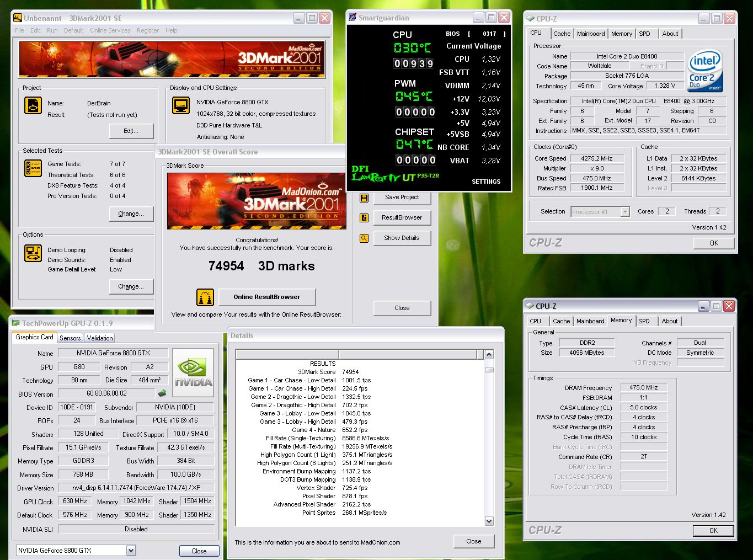Click the Driver Version field in GPU-Z
The image size is (753, 560).
[136, 488]
